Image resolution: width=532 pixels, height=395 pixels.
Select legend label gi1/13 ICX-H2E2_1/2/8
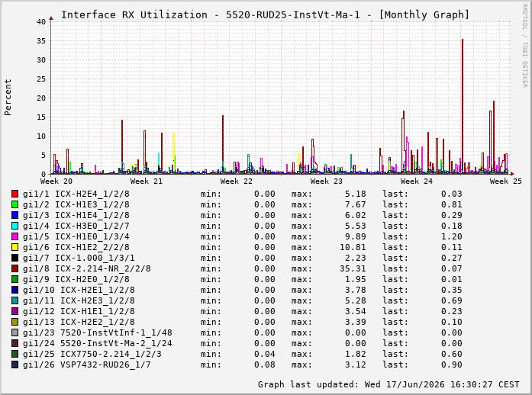click(x=79, y=322)
